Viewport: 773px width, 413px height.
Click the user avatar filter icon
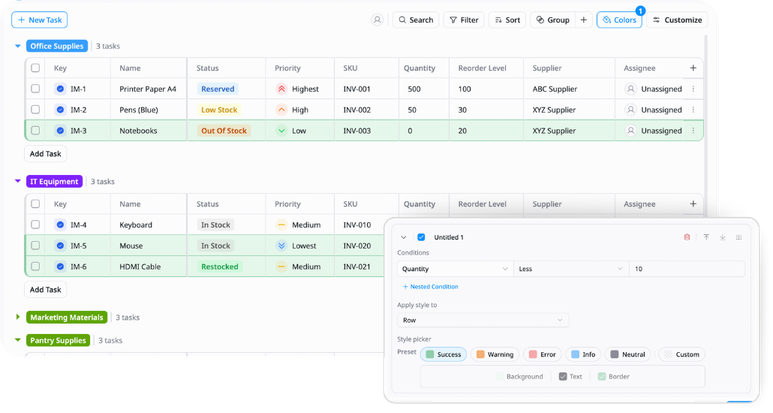point(377,20)
